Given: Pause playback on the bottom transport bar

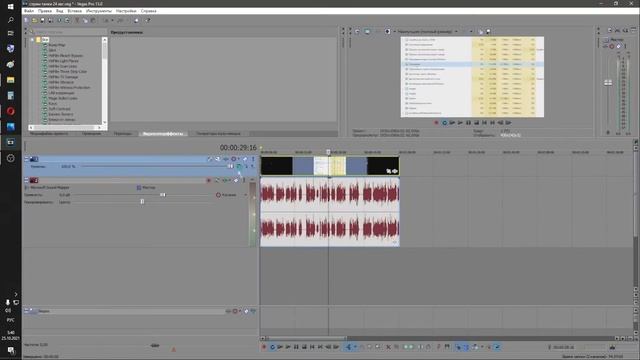Looking at the screenshot, I should tap(296, 347).
